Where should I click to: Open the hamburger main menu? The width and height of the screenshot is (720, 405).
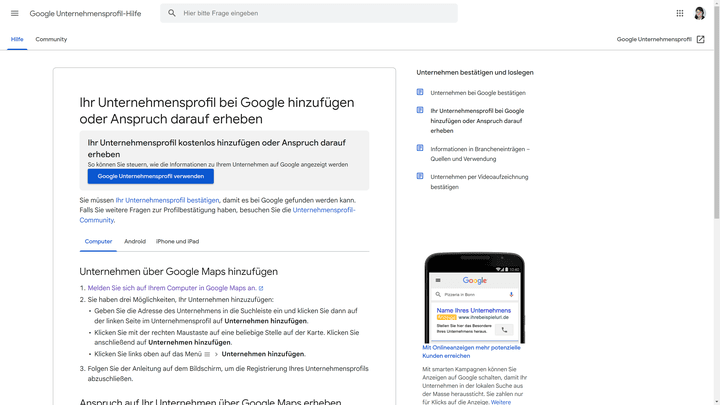coord(15,13)
